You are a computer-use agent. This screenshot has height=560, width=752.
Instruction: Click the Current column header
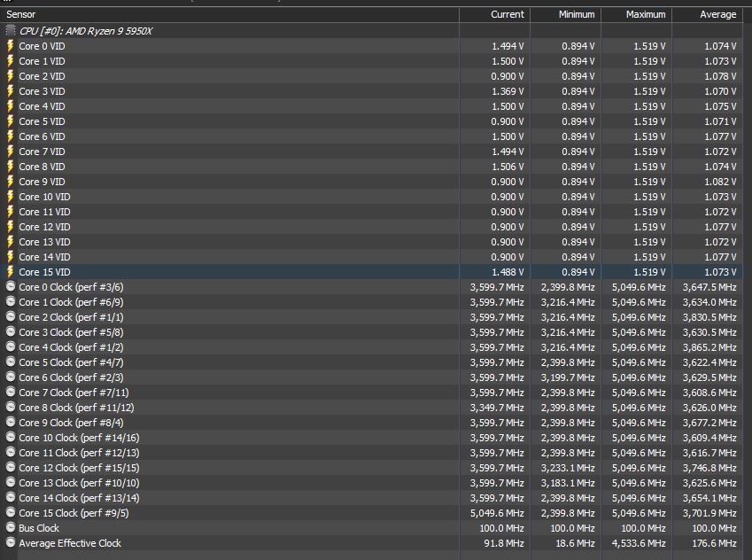[494, 14]
